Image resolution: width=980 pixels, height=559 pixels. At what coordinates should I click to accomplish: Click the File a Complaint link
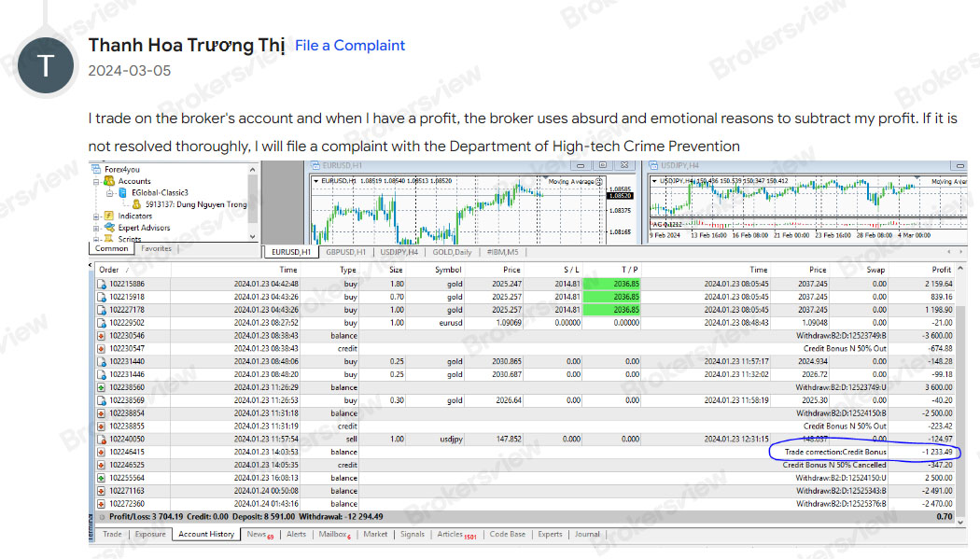tap(350, 45)
